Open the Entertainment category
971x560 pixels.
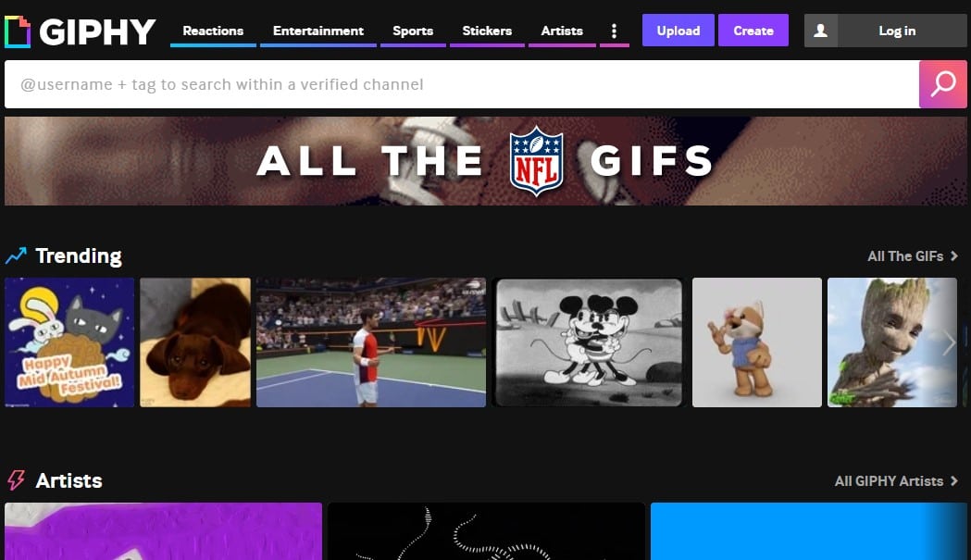click(x=318, y=31)
